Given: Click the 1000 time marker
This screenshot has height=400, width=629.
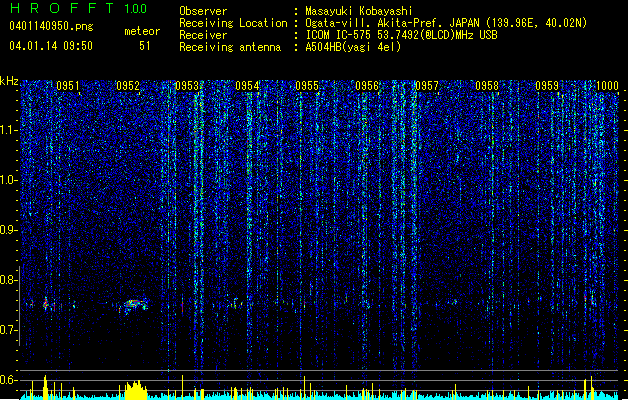Looking at the screenshot, I should [607, 86].
